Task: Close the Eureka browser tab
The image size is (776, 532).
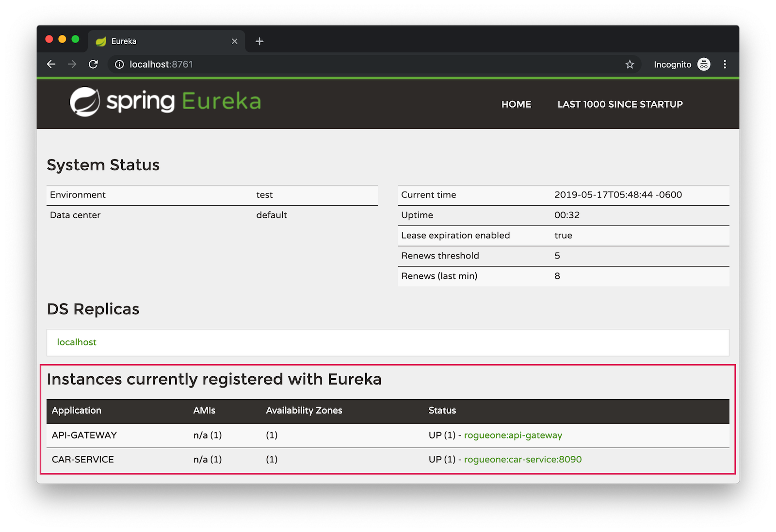Action: (x=235, y=42)
